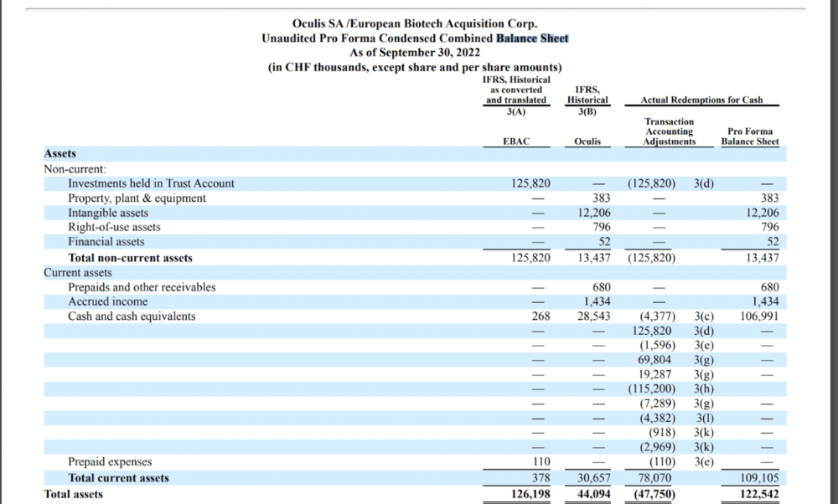Viewport: 838px width, 504px height.
Task: Click Oculis value 52 in Financial assets row
Action: (604, 242)
